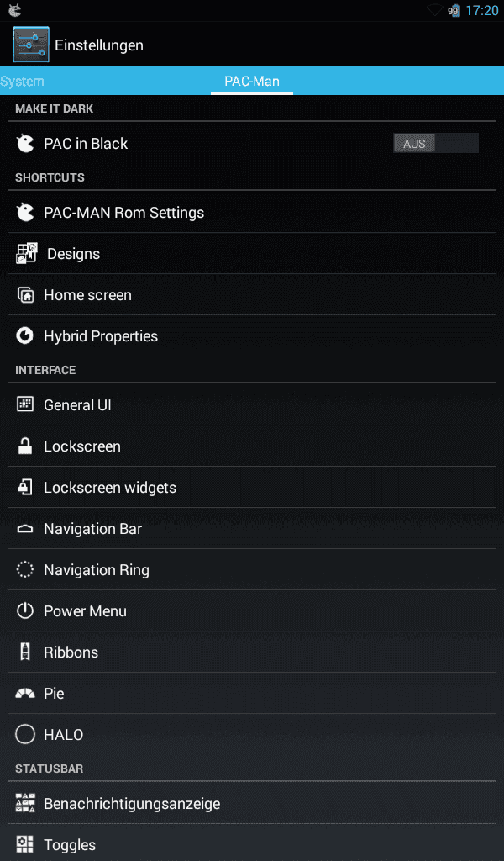Tap the Pac-Man icon beside PAC-MAN Rom Settings
Image resolution: width=504 pixels, height=861 pixels.
[x=24, y=213]
